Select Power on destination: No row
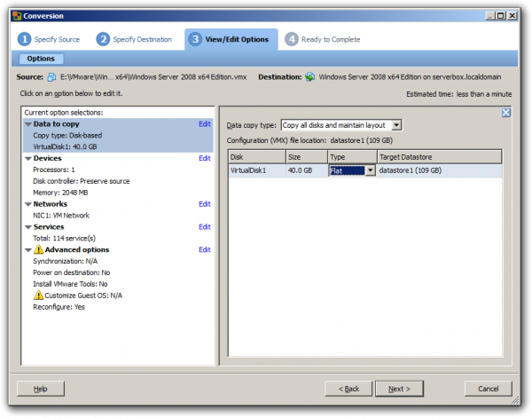 coord(72,272)
